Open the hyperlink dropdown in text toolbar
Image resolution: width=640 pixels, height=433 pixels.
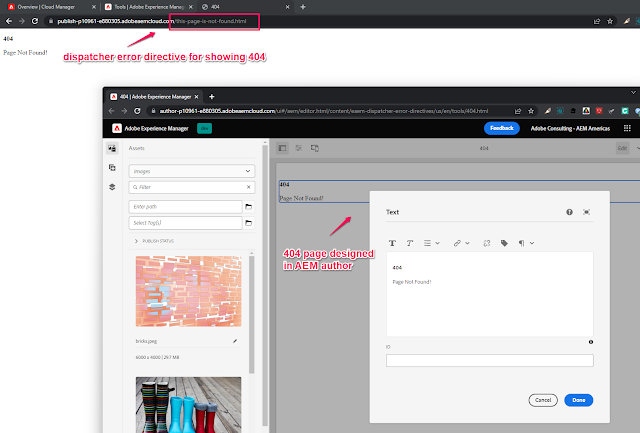(461, 243)
